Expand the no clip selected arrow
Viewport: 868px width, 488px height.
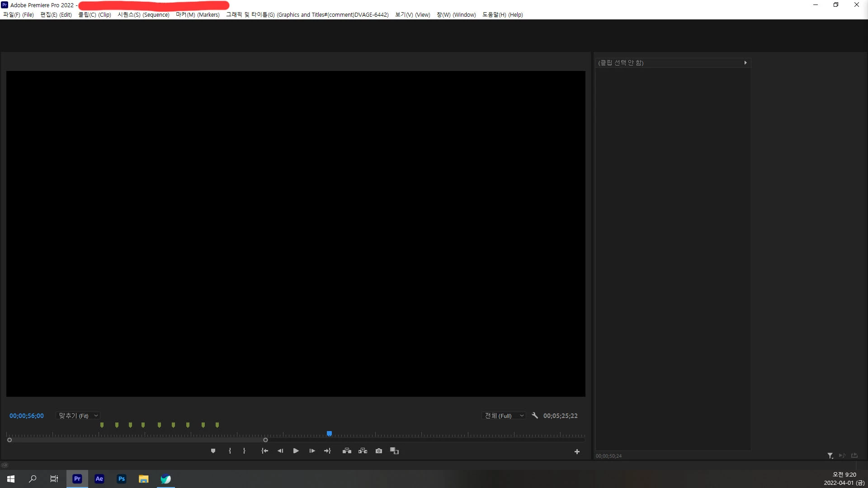(745, 63)
